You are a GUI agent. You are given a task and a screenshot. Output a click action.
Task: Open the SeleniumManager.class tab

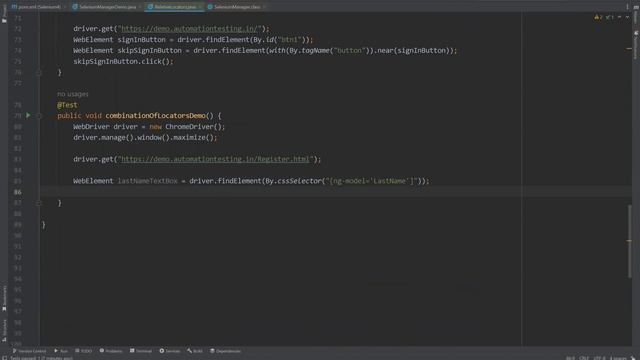237,7
